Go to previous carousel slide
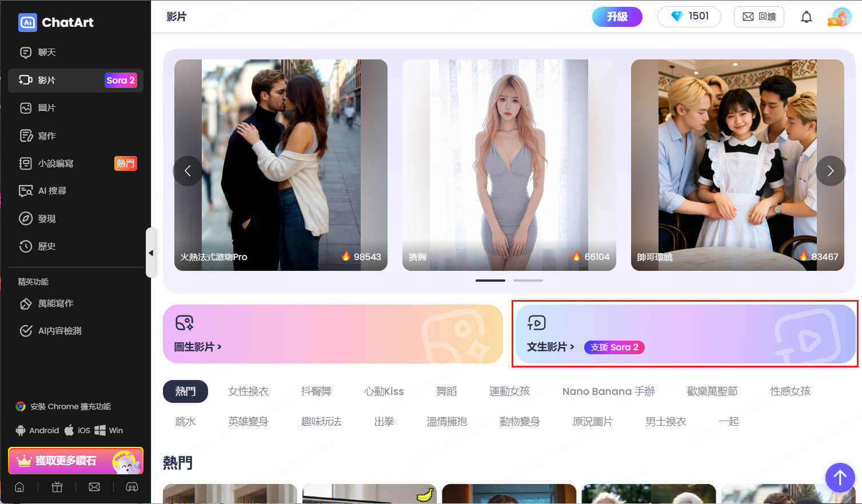Screen dimensions: 862x504 (187, 171)
